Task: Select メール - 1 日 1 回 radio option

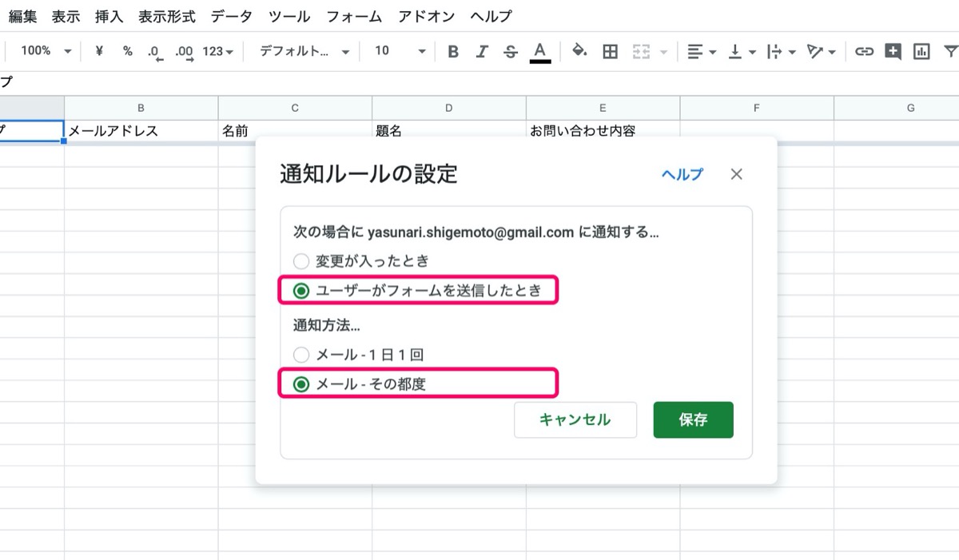Action: click(301, 355)
